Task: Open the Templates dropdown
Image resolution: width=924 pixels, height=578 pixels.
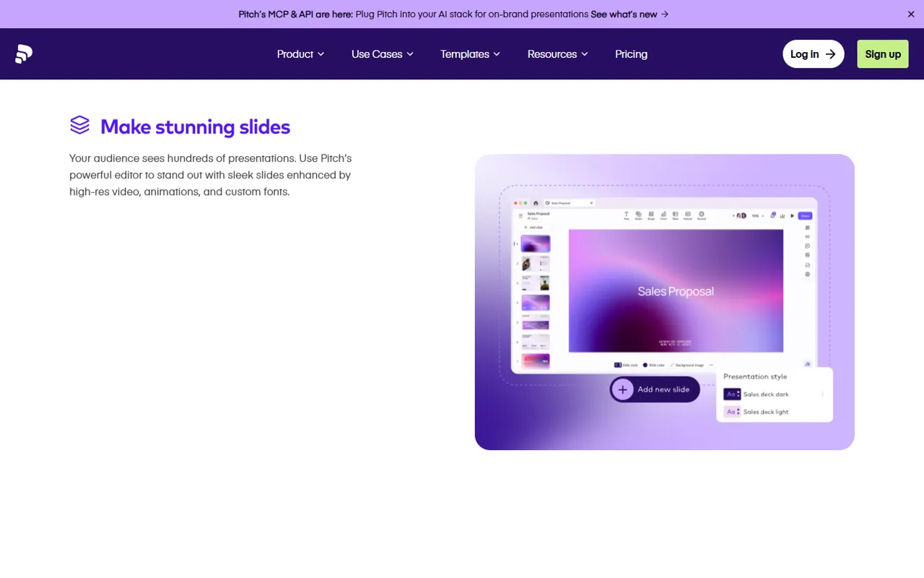Action: [x=470, y=54]
